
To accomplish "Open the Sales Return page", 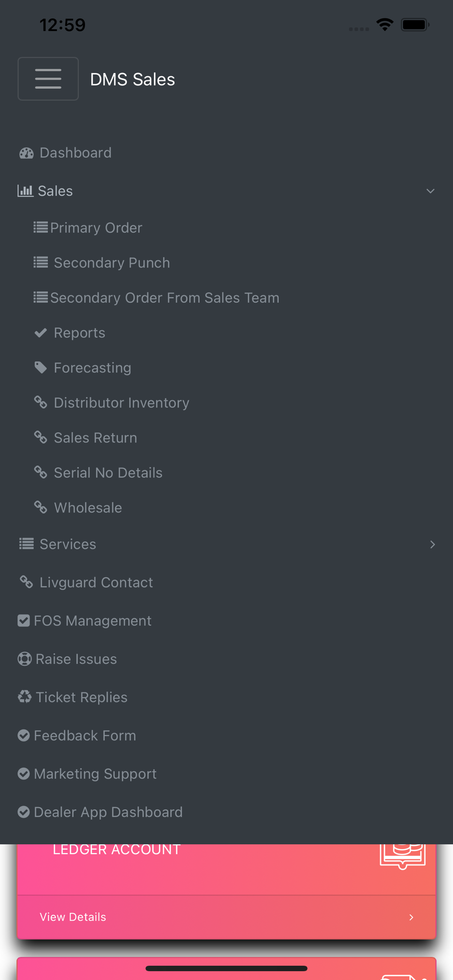I will coord(95,438).
